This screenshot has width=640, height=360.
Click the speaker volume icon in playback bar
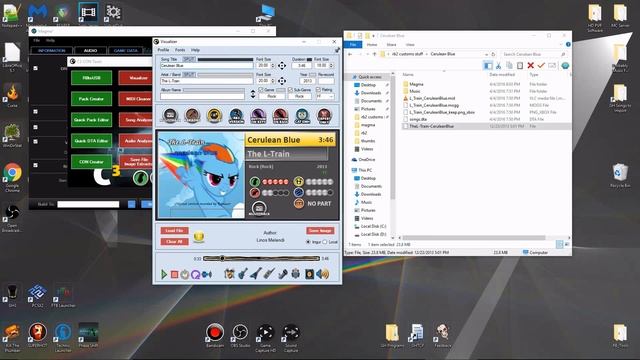(x=323, y=274)
